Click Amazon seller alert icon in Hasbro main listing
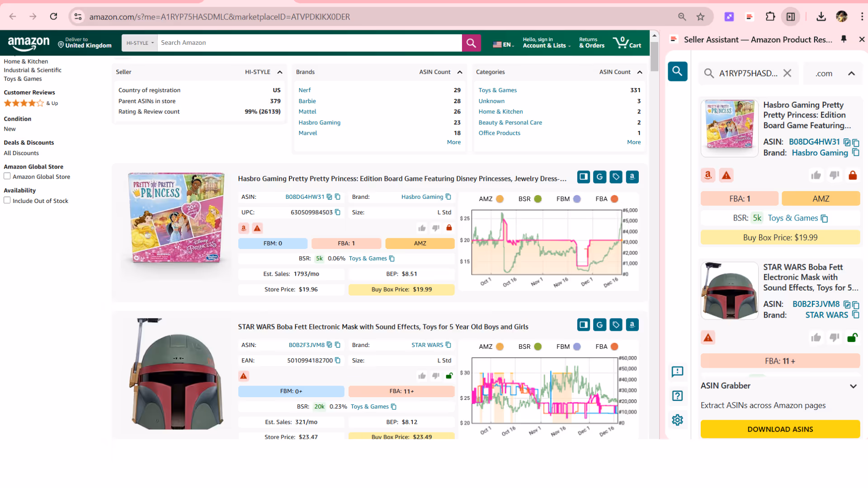 click(244, 228)
